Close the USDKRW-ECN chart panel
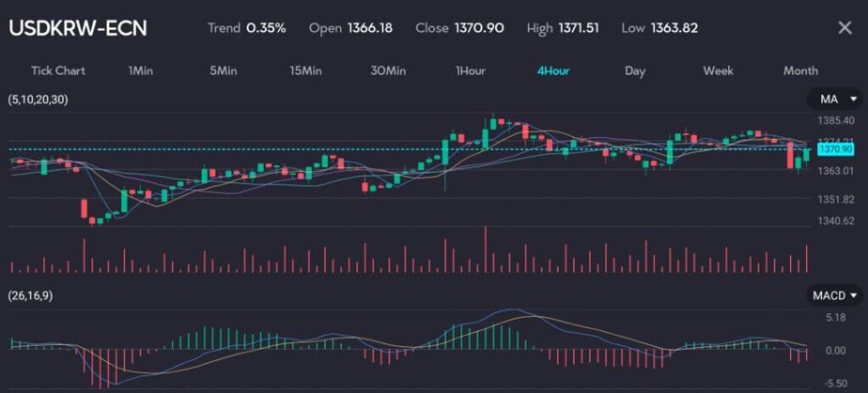The image size is (868, 393). click(844, 28)
